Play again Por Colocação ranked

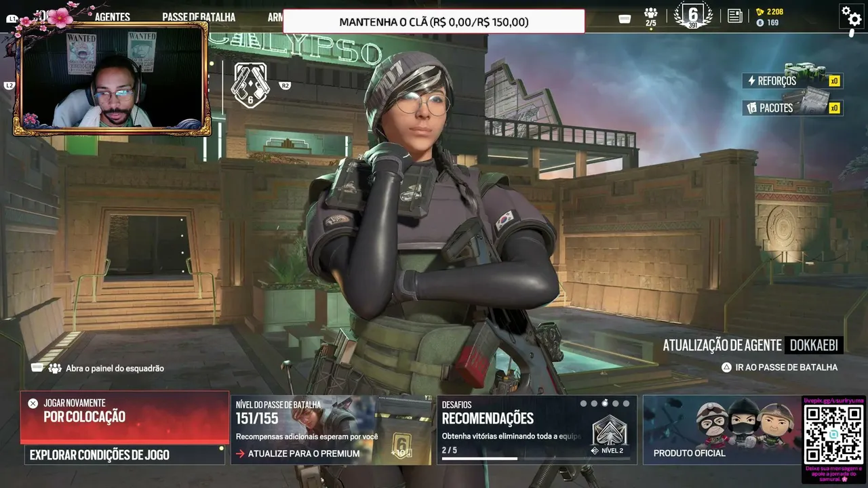pyautogui.click(x=125, y=418)
